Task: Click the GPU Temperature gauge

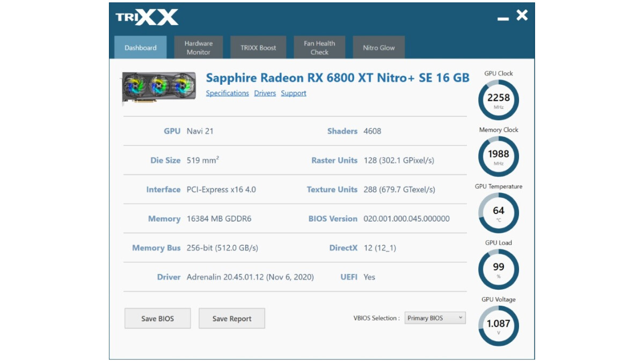Action: [498, 212]
